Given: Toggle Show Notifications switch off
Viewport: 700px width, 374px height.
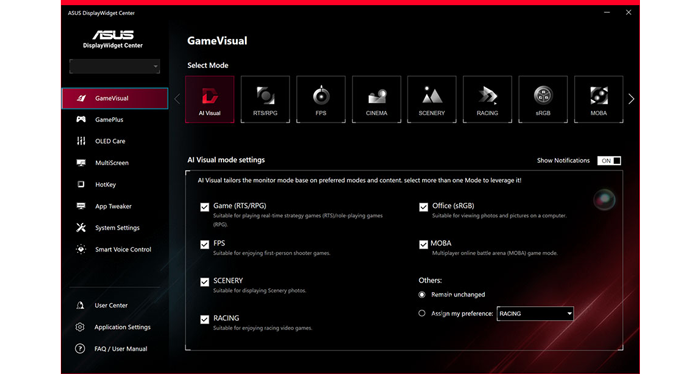Looking at the screenshot, I should 609,161.
